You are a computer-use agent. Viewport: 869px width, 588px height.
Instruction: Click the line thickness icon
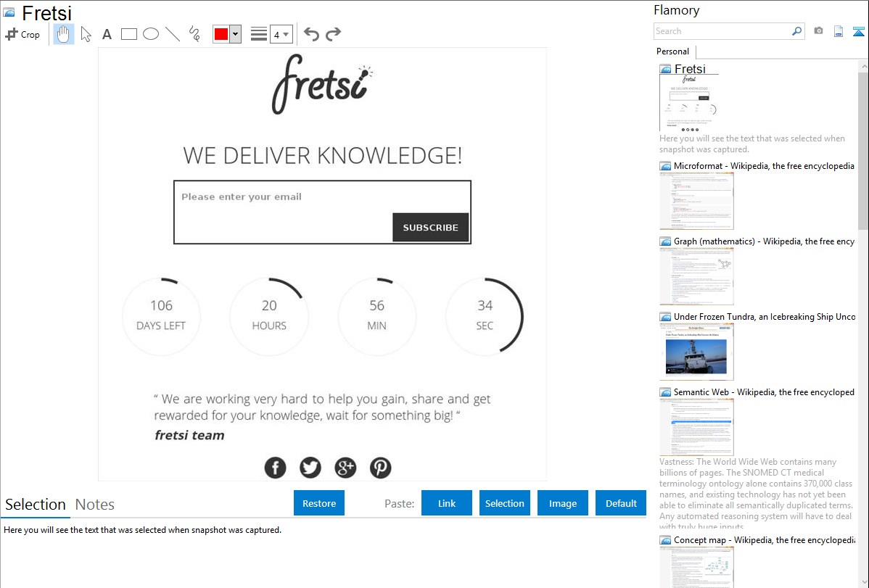coord(259,34)
